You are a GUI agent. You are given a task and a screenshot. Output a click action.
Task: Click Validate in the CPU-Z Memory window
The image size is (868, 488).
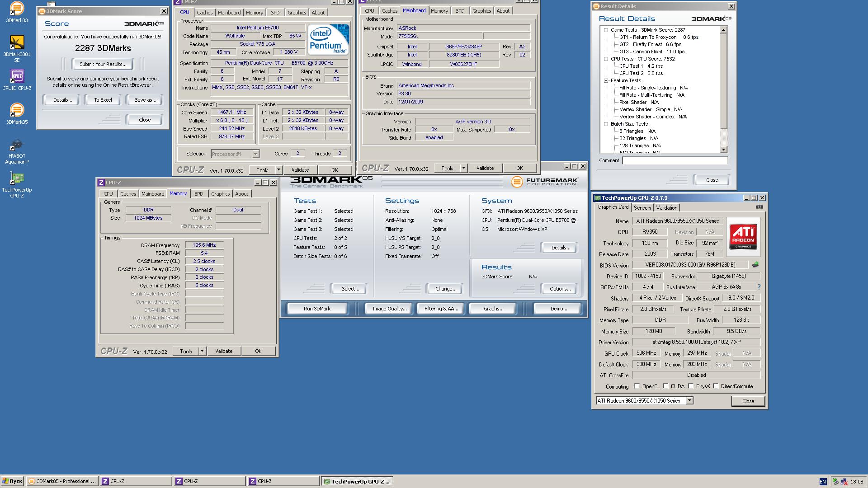[224, 351]
